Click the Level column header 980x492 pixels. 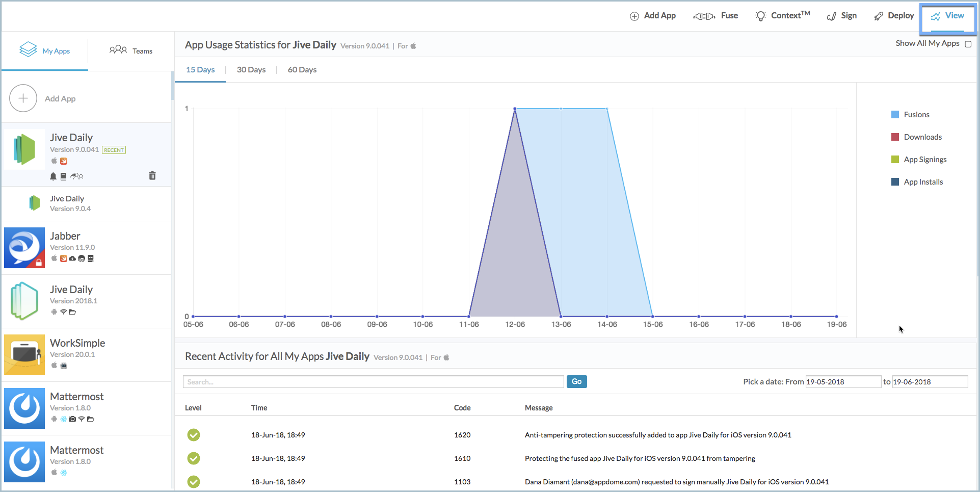[x=193, y=408]
